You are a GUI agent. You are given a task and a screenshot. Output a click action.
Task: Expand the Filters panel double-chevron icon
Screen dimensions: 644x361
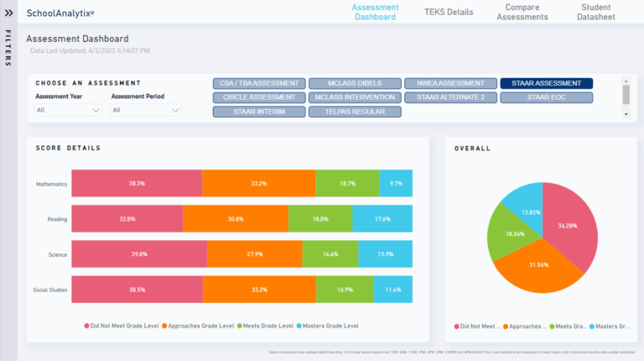pyautogui.click(x=8, y=13)
